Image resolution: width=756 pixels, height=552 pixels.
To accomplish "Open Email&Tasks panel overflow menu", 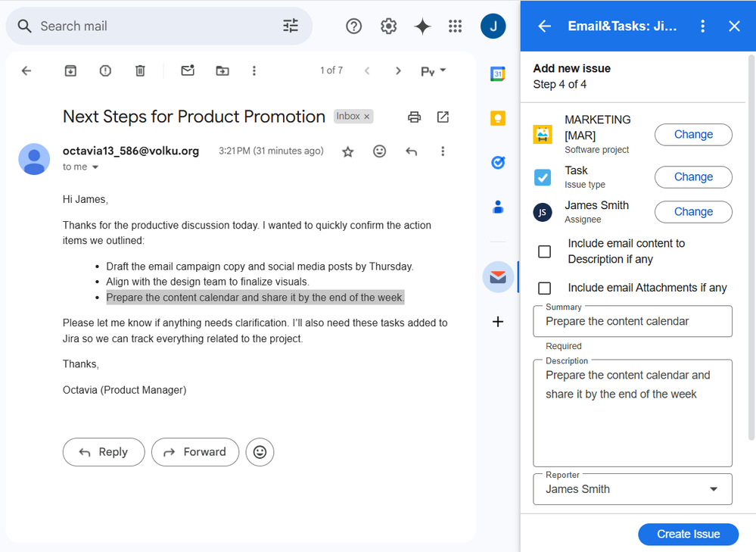I will point(703,26).
